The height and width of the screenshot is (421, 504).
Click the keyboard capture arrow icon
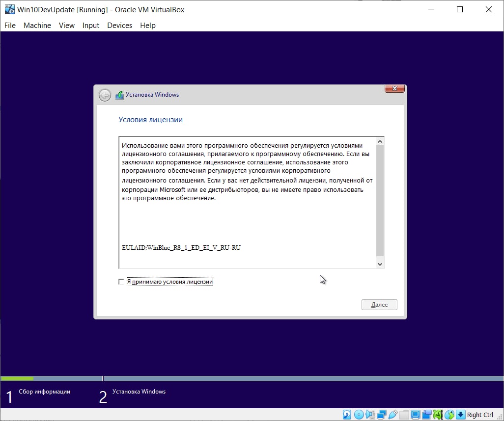pos(461,415)
